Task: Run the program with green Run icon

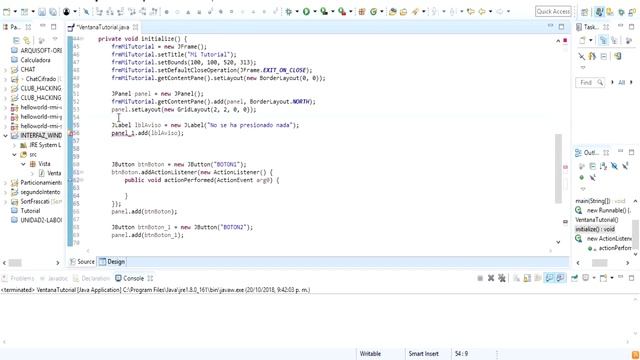Action: tap(306, 12)
